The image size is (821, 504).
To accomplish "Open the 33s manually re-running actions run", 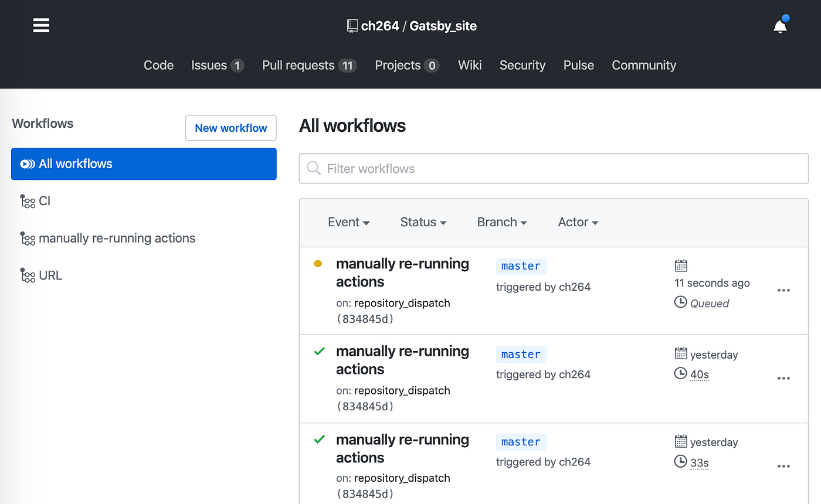I will 402,448.
